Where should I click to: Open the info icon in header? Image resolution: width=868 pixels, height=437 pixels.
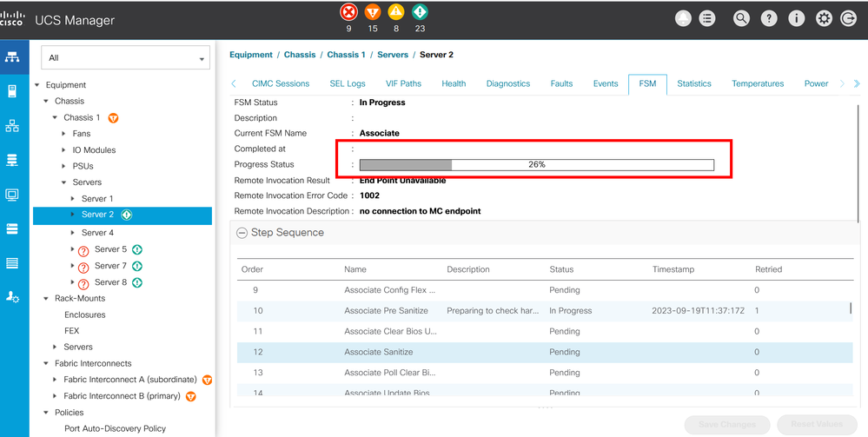[797, 18]
